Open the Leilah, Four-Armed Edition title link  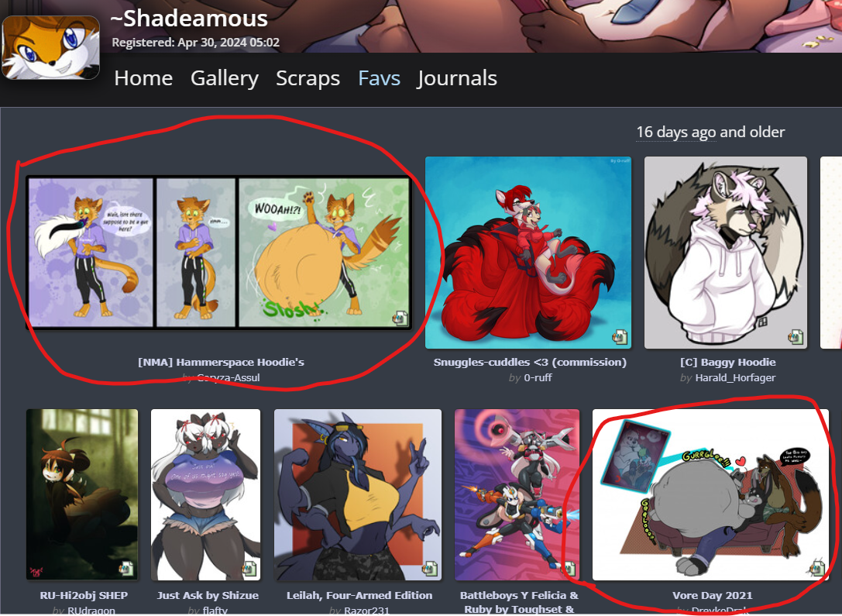click(359, 595)
